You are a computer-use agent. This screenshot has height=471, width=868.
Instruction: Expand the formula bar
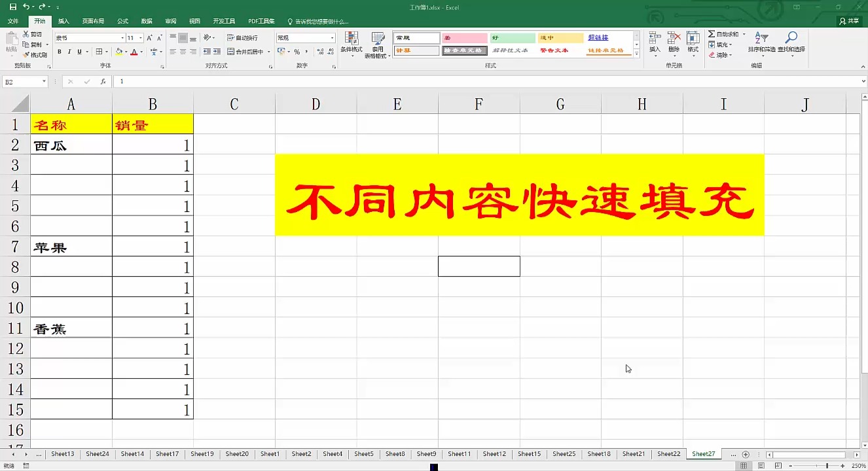tap(863, 82)
